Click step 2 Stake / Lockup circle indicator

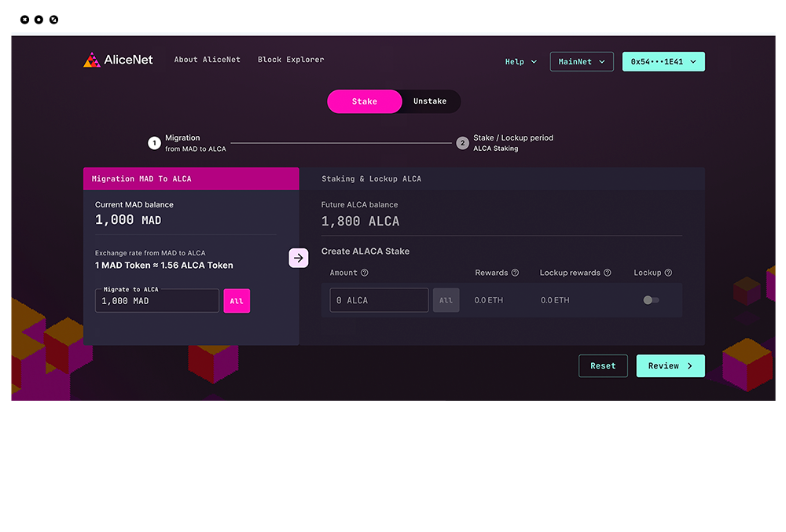tap(462, 143)
